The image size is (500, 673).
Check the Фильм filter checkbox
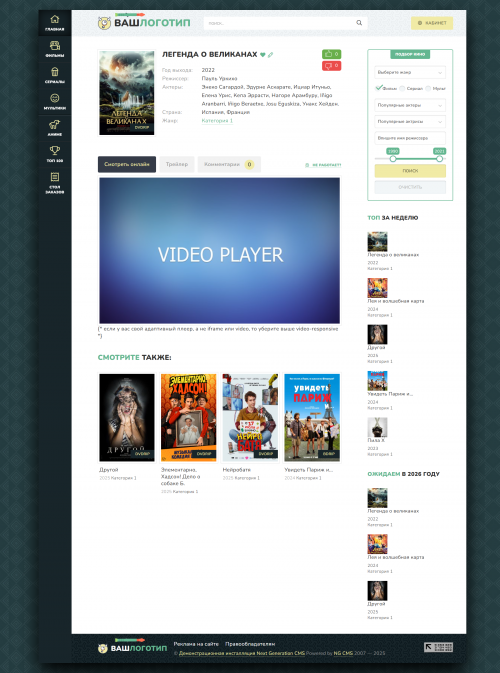pos(379,88)
